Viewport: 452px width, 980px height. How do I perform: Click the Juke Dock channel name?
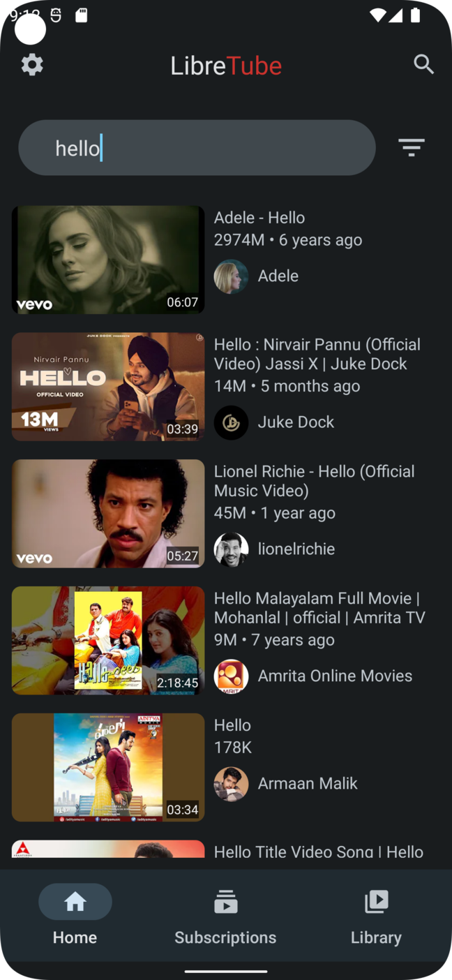pos(296,422)
